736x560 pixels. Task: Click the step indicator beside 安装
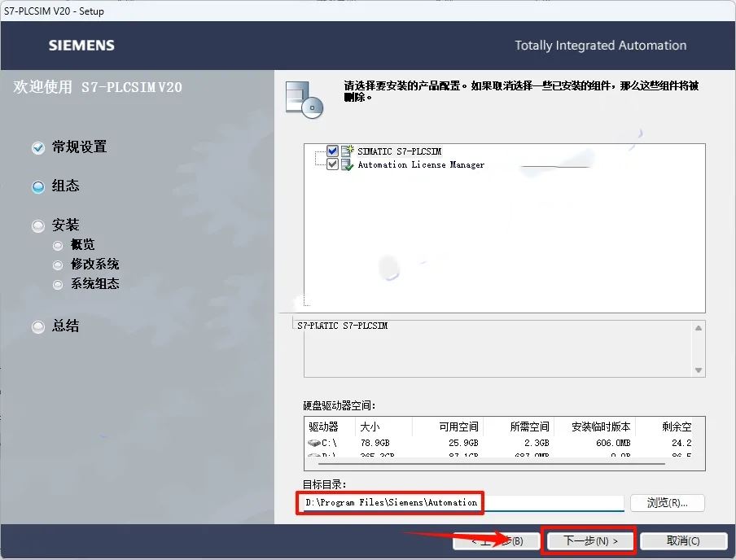[x=38, y=225]
